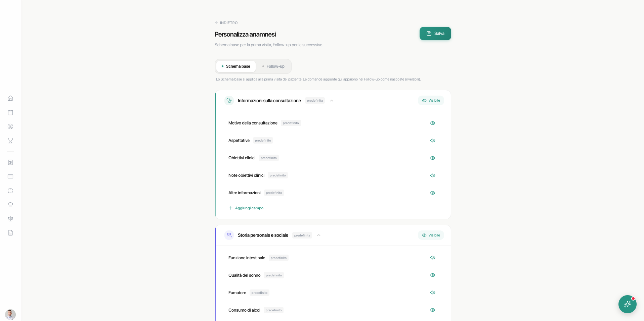This screenshot has height=321, width=644.
Task: Open the home icon in sidebar
Action: tap(10, 98)
